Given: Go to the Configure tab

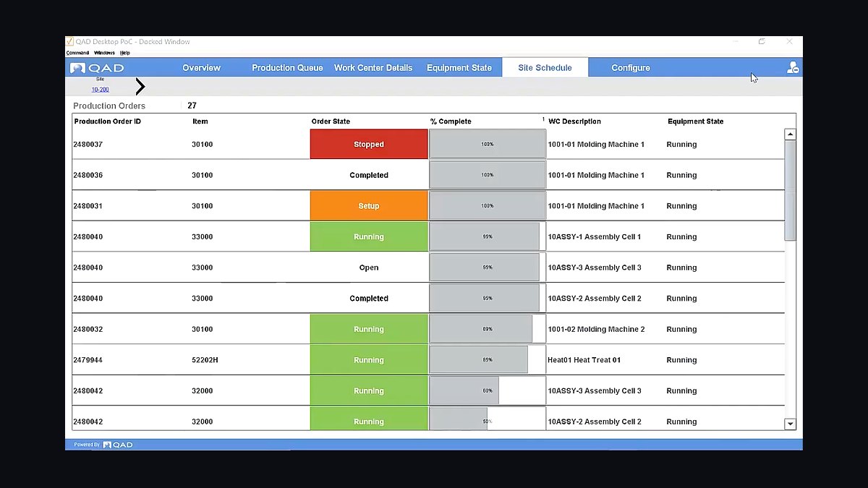Looking at the screenshot, I should [631, 68].
